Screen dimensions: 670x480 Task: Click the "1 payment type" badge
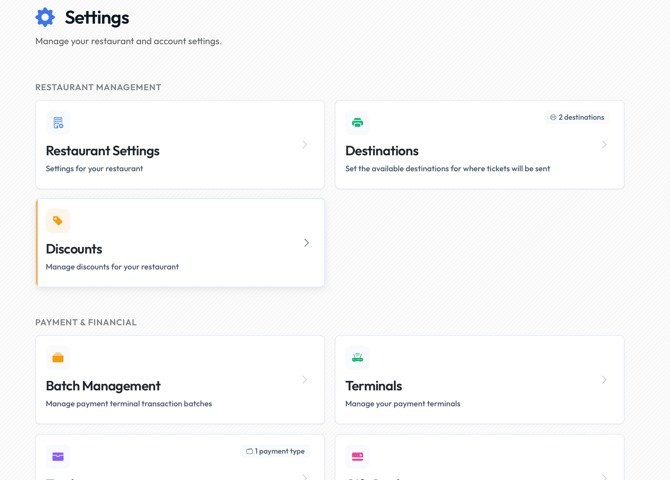pyautogui.click(x=275, y=451)
